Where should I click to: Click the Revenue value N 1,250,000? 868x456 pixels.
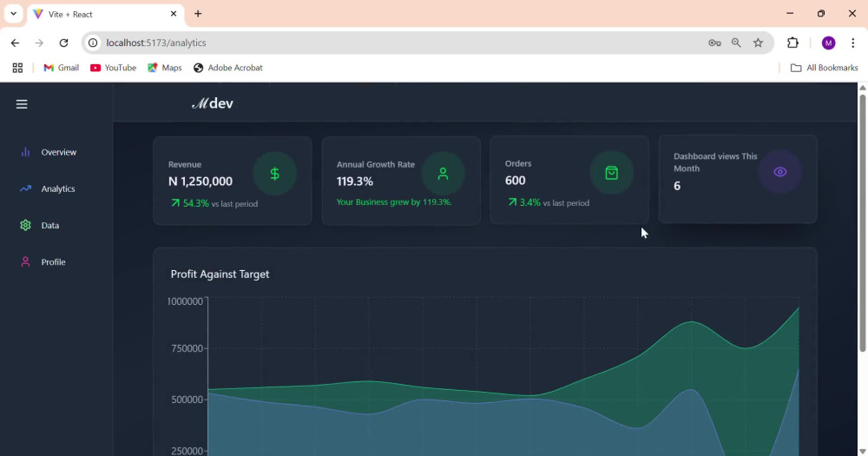(x=201, y=182)
